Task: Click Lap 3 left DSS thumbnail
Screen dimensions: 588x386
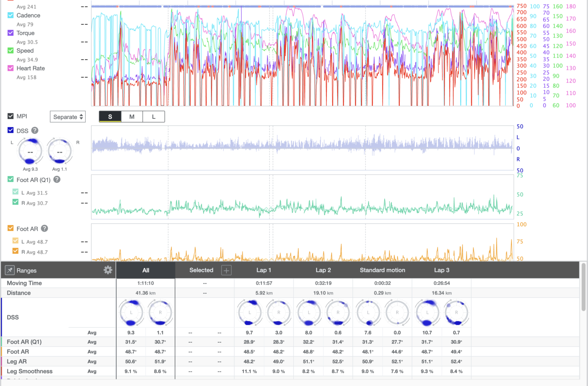Action: pyautogui.click(x=427, y=312)
